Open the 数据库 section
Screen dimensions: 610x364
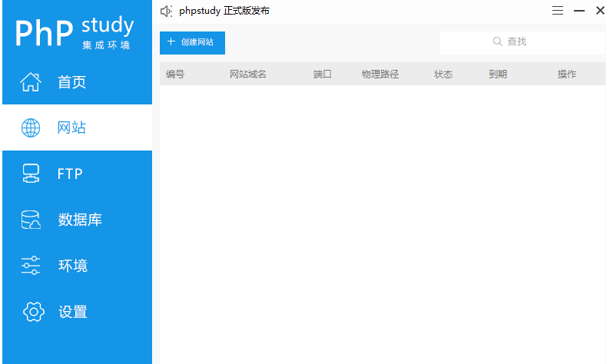point(77,220)
